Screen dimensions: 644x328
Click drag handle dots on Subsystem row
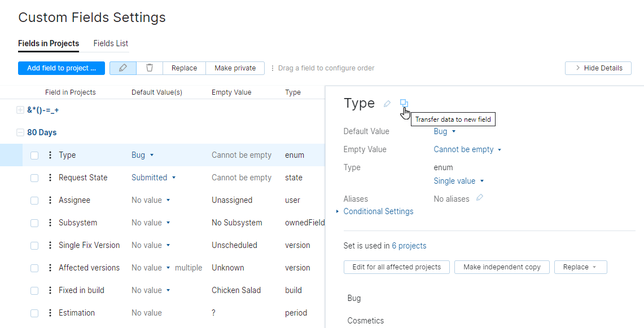[x=50, y=223]
